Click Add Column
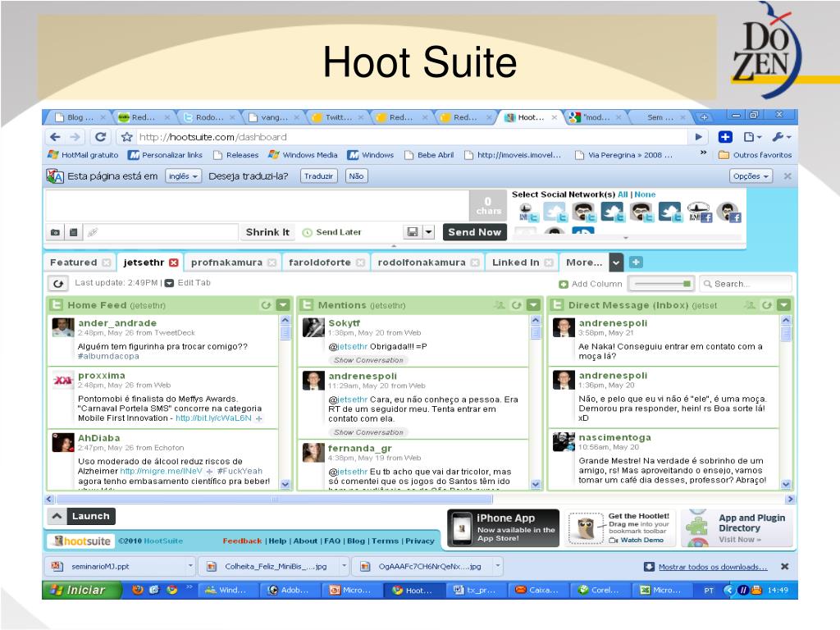Image resolution: width=840 pixels, height=630 pixels. (591, 284)
